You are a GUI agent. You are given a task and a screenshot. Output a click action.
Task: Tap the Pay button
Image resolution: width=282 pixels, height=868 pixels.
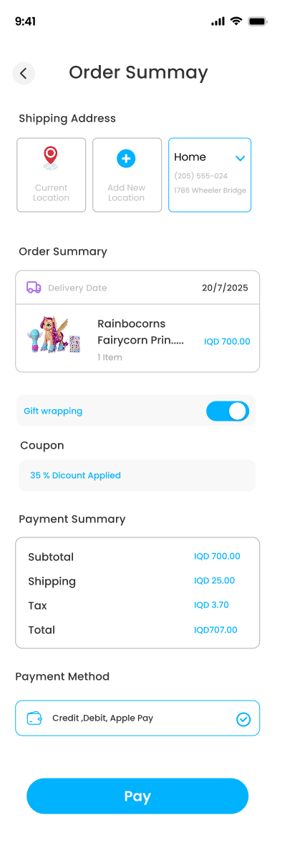[137, 796]
